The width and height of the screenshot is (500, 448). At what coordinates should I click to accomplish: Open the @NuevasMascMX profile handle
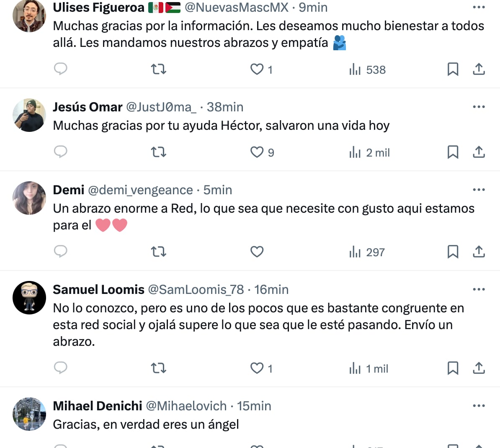[237, 7]
